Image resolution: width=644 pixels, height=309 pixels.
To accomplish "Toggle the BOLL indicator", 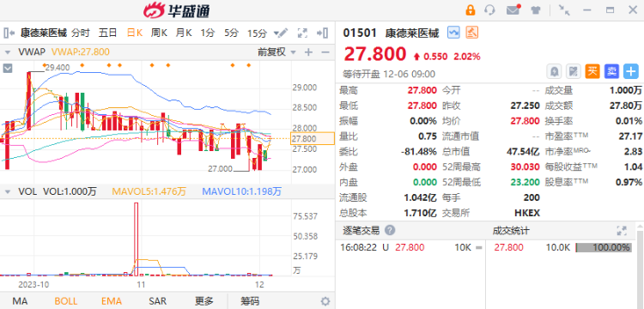I will (66, 301).
